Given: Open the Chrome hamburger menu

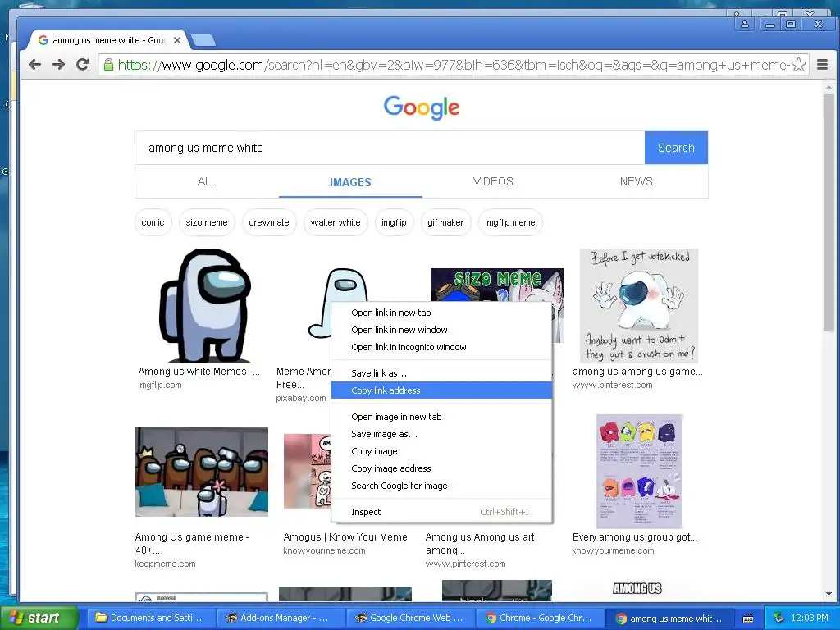Looking at the screenshot, I should (822, 65).
